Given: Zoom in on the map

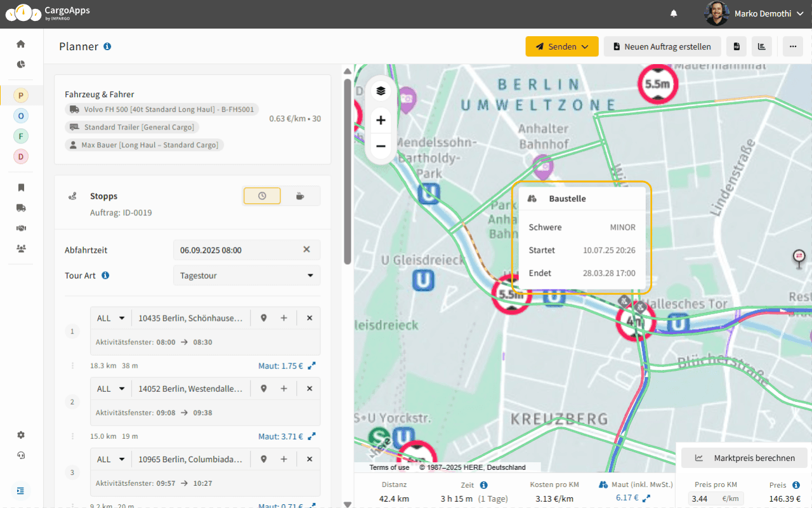Looking at the screenshot, I should (x=381, y=120).
